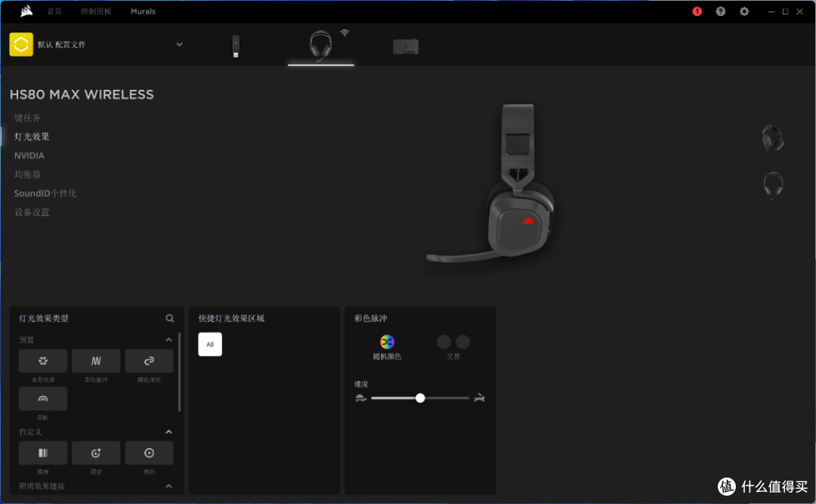This screenshot has height=504, width=816.
Task: Open the NVIDIA section
Action: pyautogui.click(x=29, y=155)
